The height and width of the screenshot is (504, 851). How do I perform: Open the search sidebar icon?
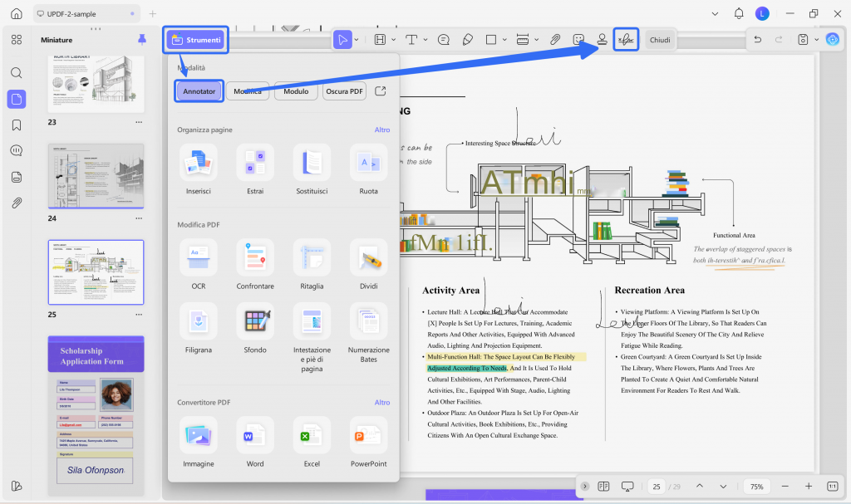coord(17,73)
